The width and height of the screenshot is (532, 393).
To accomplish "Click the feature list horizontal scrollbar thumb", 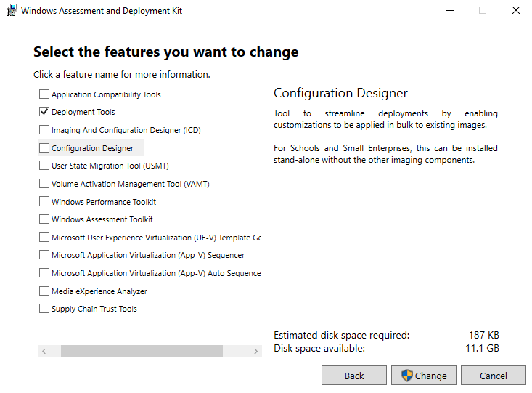I will [142, 352].
